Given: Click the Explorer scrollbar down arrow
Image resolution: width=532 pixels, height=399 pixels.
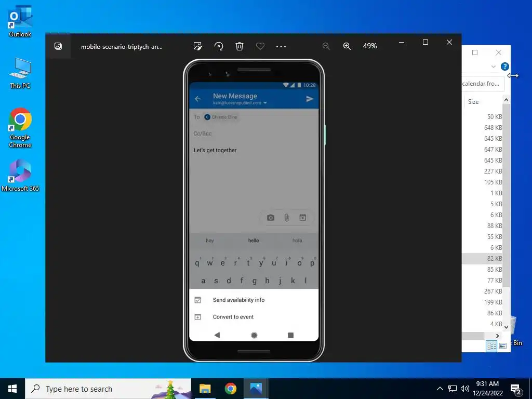Looking at the screenshot, I should pyautogui.click(x=506, y=327).
